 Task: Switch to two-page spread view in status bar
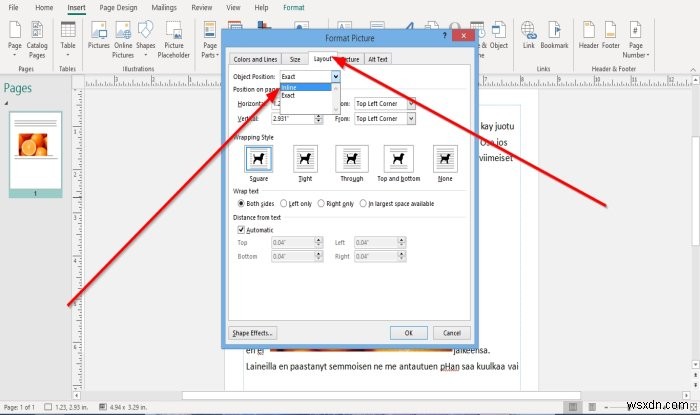592,407
